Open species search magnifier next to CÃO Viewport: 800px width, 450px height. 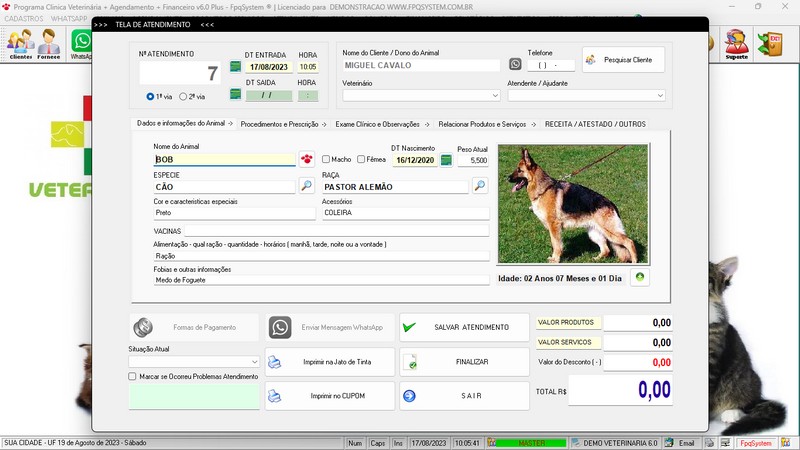306,186
